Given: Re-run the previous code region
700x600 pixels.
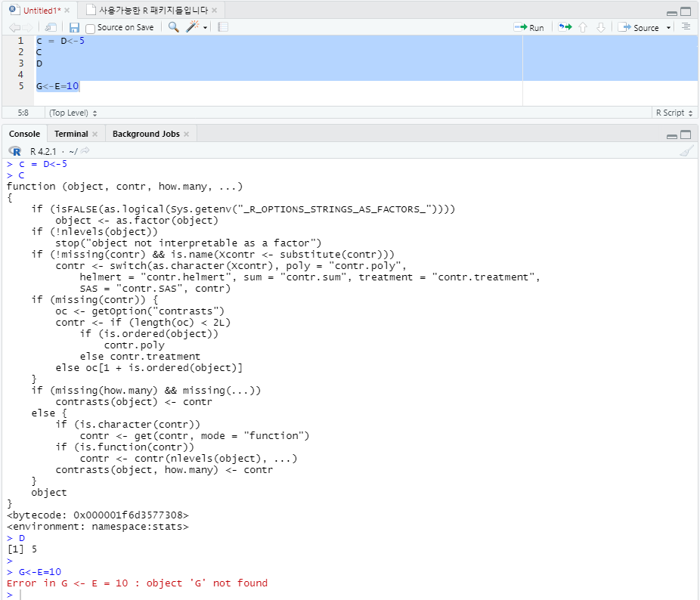Looking at the screenshot, I should pos(565,27).
